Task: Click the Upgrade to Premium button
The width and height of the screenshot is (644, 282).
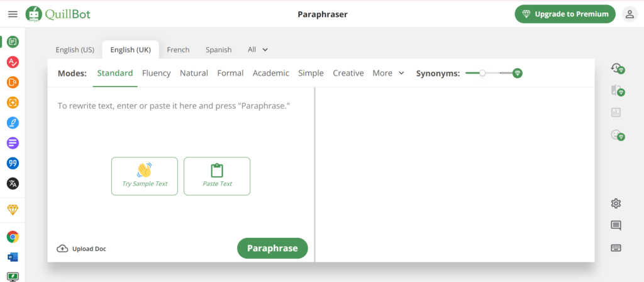Action: coord(564,14)
